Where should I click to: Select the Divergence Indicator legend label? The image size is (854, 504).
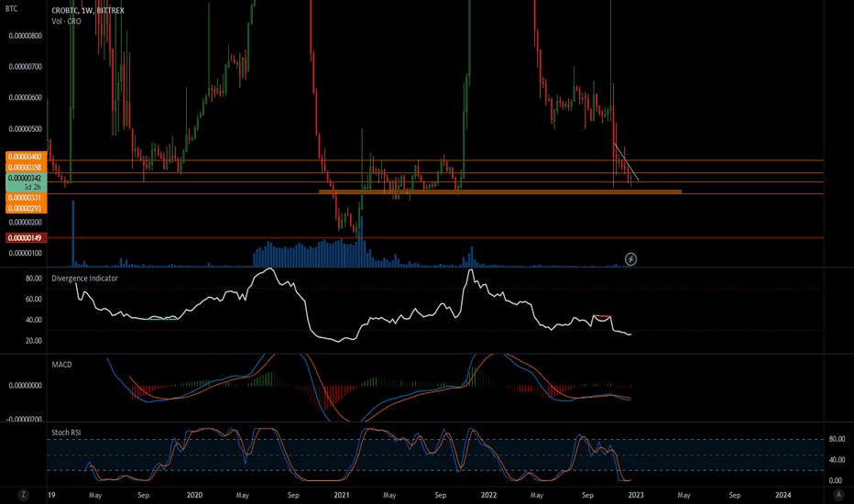coord(84,278)
